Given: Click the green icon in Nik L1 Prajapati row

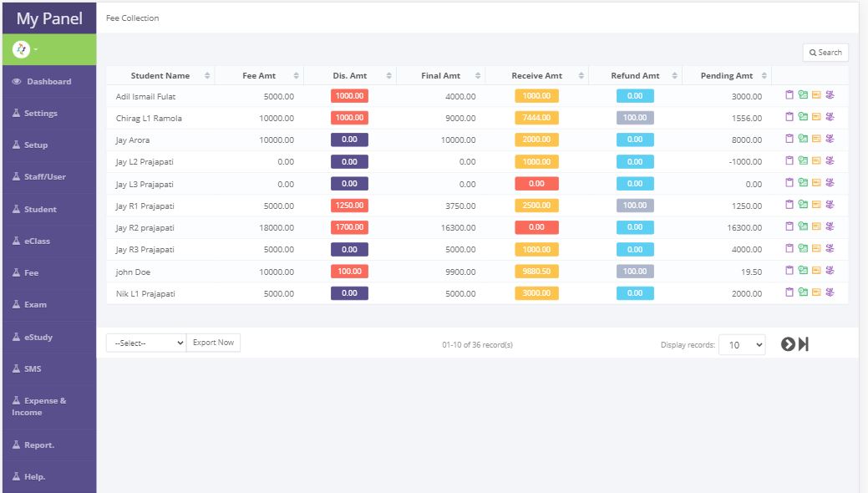Looking at the screenshot, I should 803,292.
